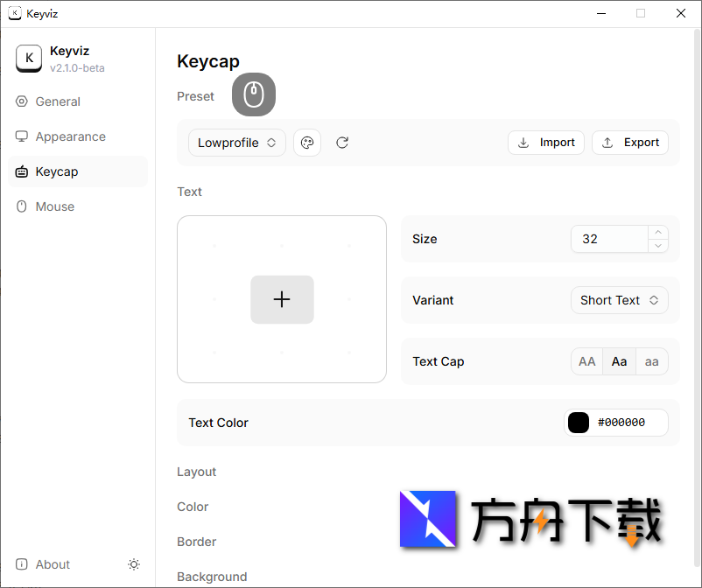
Task: Click the monitor icon beside Appearance
Action: pyautogui.click(x=21, y=136)
